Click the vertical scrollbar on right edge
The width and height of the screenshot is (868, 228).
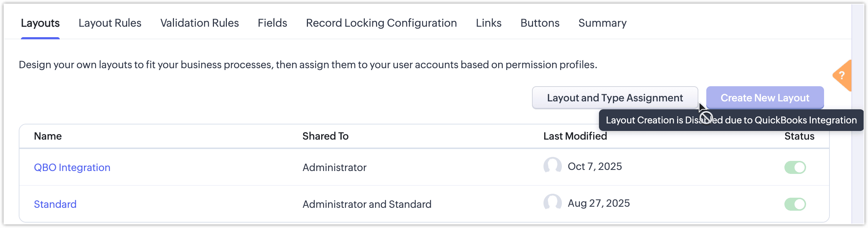[x=858, y=114]
